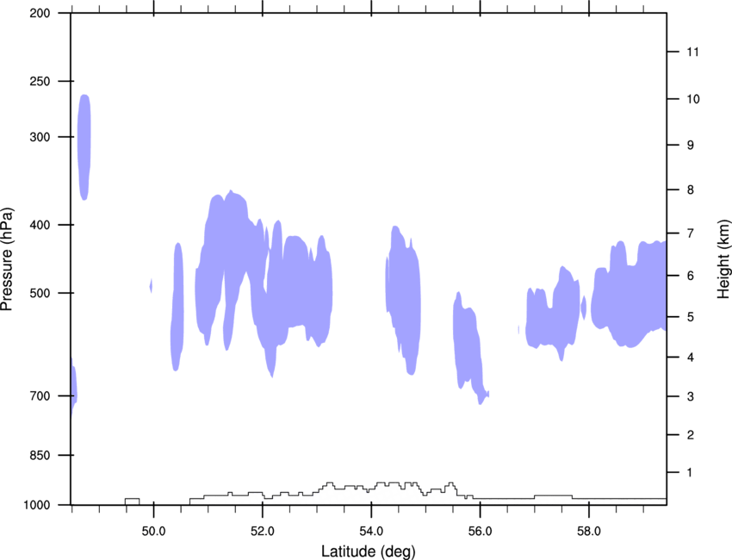Click the 50.0 latitude tick label
Viewport: 732px width, 560px height.
[153, 532]
